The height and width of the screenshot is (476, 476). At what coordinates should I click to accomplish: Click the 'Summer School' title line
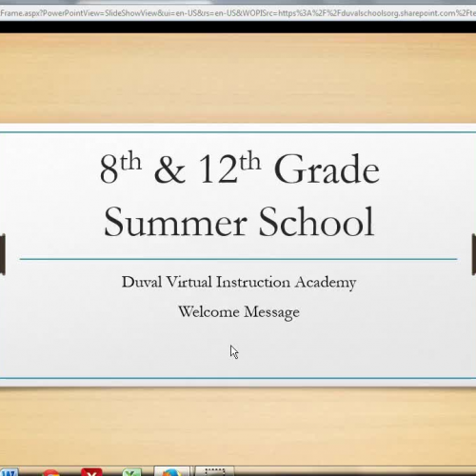239,221
